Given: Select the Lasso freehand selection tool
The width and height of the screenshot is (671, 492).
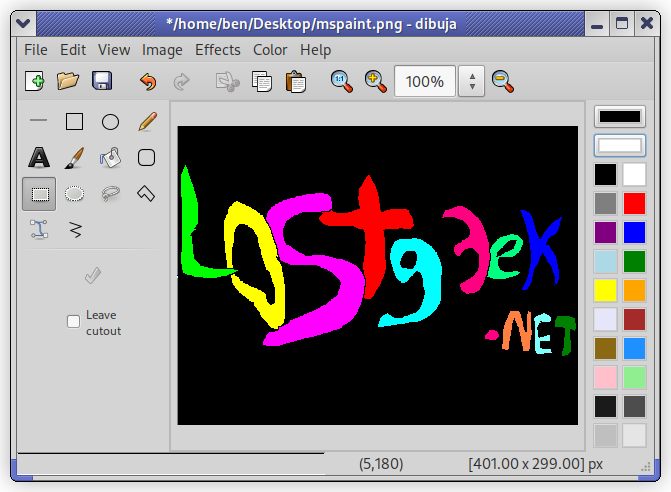Looking at the screenshot, I should tap(111, 194).
